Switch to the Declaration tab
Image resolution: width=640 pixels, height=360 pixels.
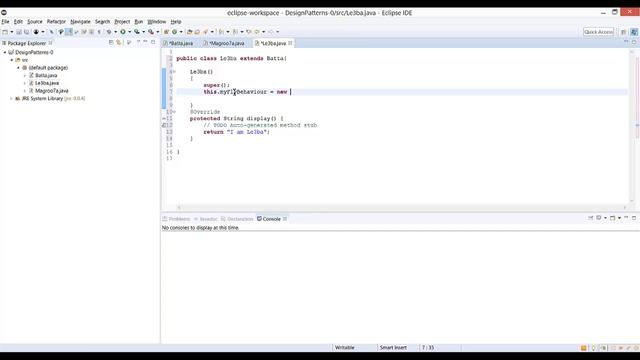pyautogui.click(x=237, y=219)
